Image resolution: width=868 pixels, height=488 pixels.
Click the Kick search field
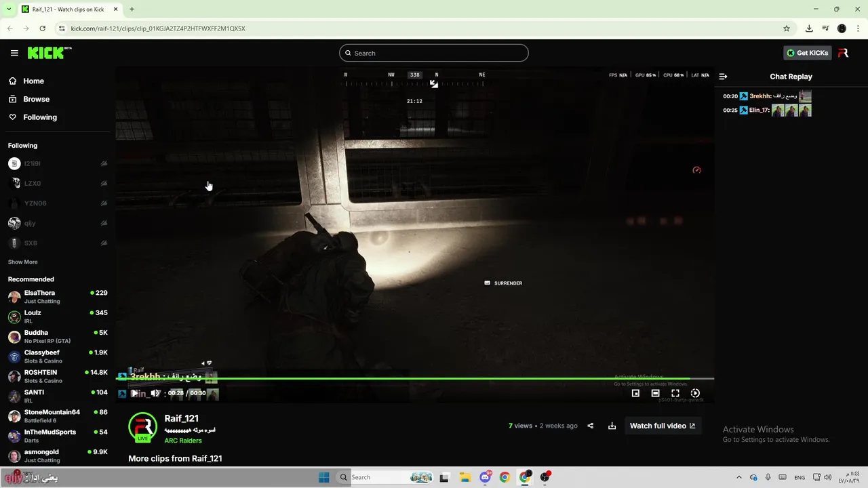pyautogui.click(x=434, y=53)
